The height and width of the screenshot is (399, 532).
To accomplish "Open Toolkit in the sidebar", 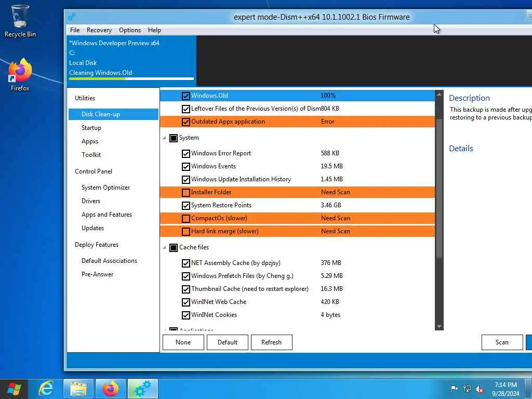I will click(91, 155).
